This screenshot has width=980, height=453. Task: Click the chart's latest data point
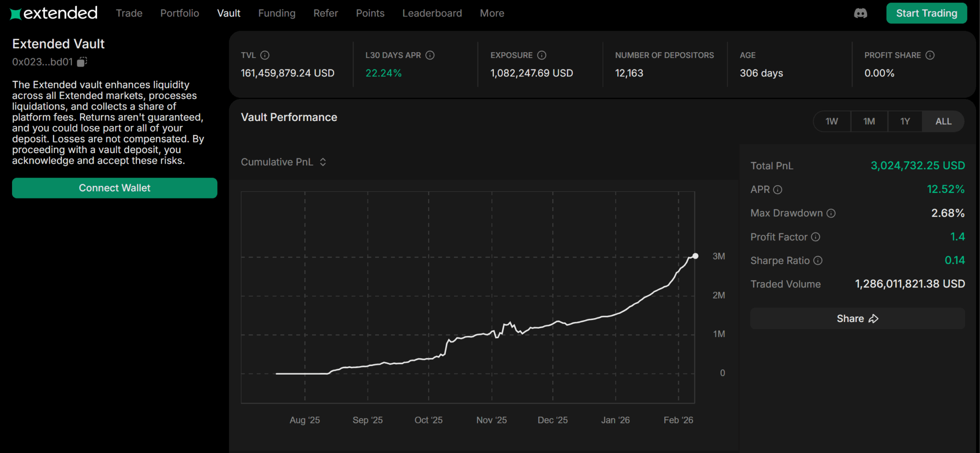pyautogui.click(x=695, y=256)
